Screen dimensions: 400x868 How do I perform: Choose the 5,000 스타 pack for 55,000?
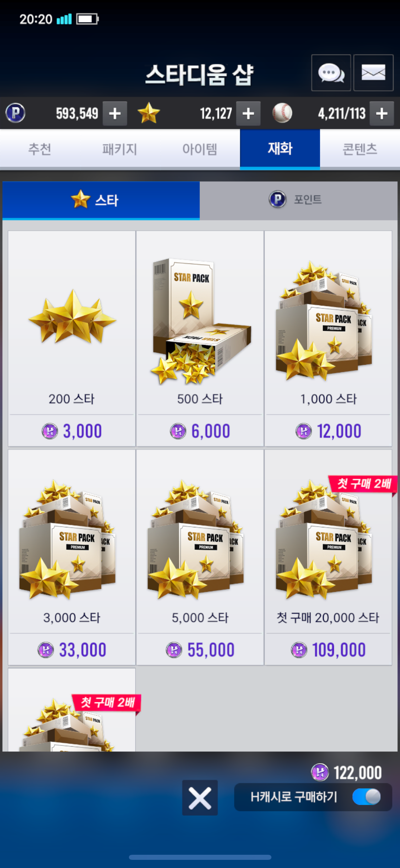tap(200, 557)
